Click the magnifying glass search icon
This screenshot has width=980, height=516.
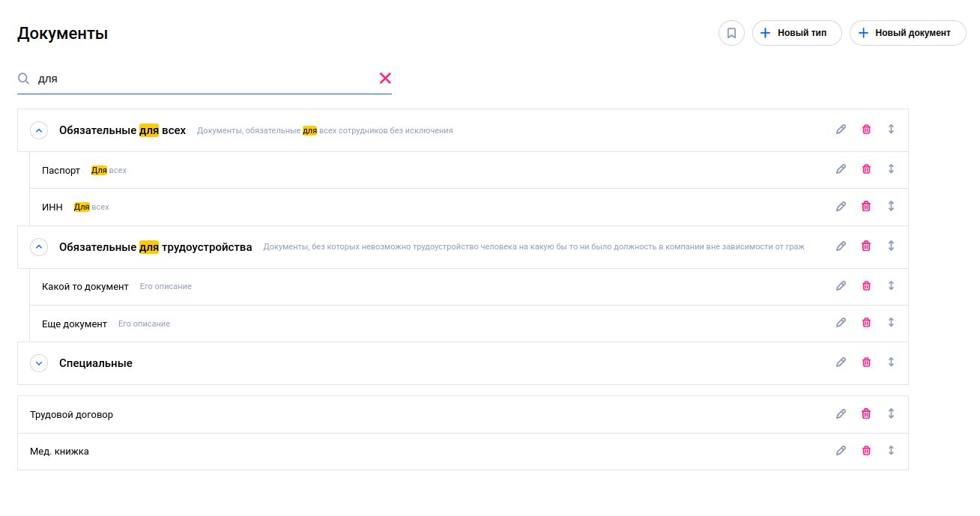[23, 78]
